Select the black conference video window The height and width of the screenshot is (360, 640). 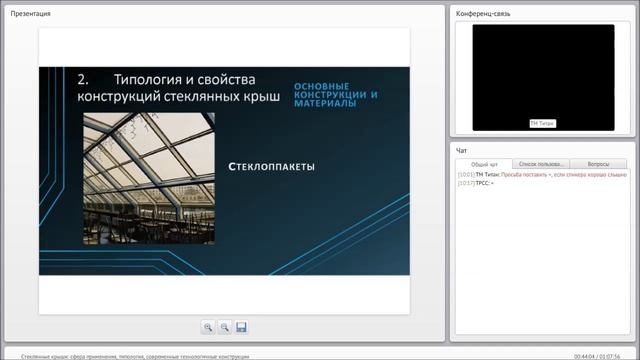click(543, 78)
